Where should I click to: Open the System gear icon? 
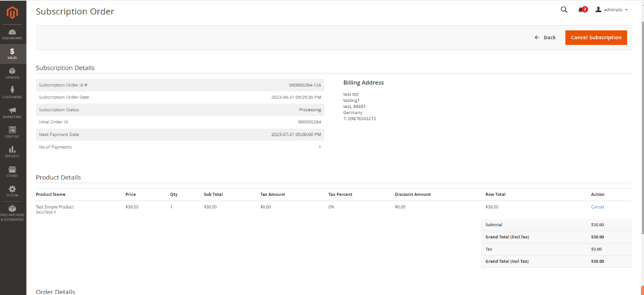click(x=12, y=191)
